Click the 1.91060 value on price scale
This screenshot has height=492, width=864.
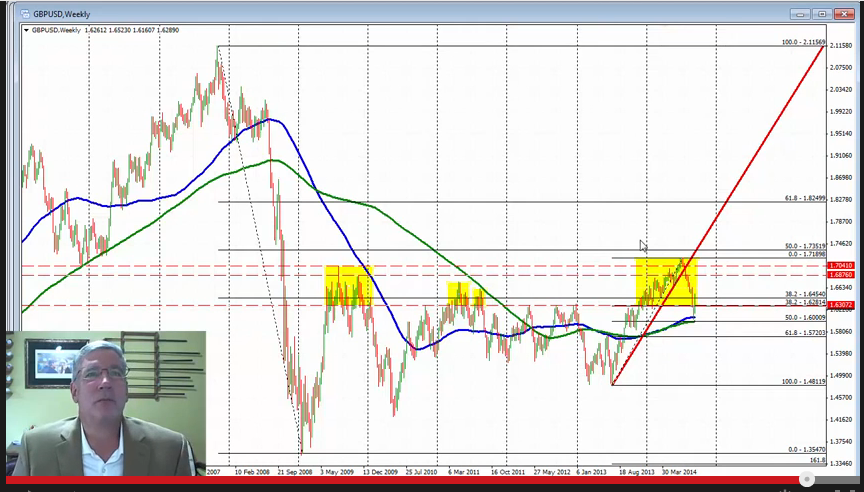click(x=841, y=156)
